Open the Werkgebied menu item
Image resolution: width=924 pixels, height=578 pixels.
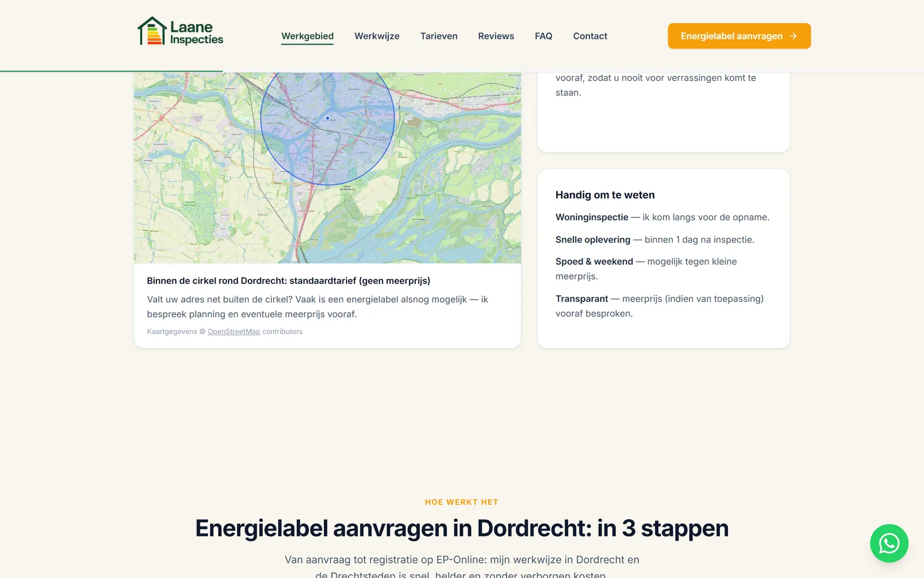(x=307, y=36)
